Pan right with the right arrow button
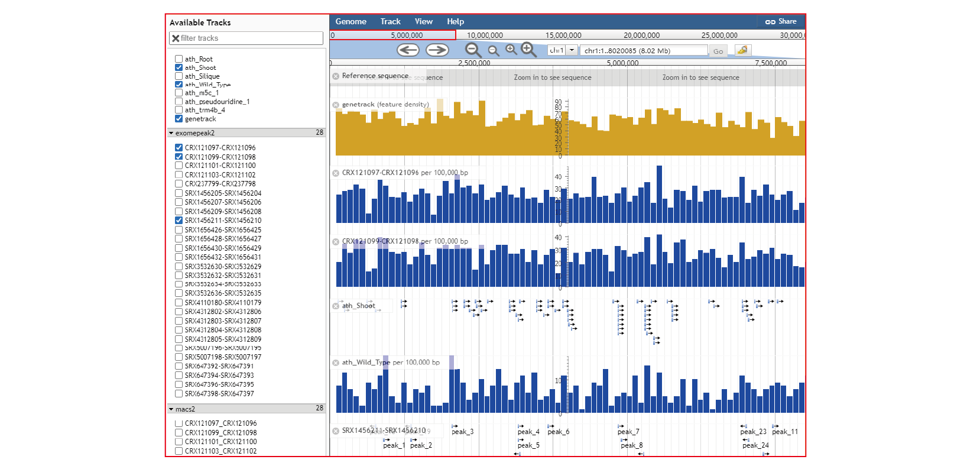Viewport: 980px width, 466px height. [x=437, y=50]
